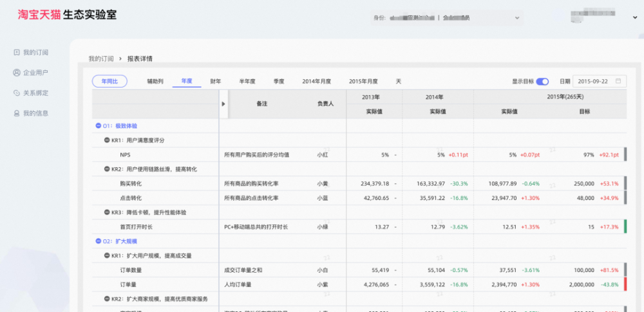Open the 身份 identity dropdown
The width and height of the screenshot is (644, 312).
coord(446,17)
